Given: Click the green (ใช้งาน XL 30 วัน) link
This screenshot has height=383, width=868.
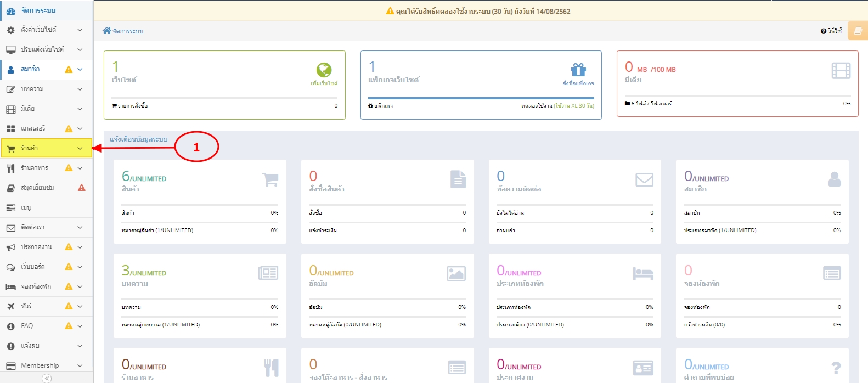Looking at the screenshot, I should [x=574, y=106].
